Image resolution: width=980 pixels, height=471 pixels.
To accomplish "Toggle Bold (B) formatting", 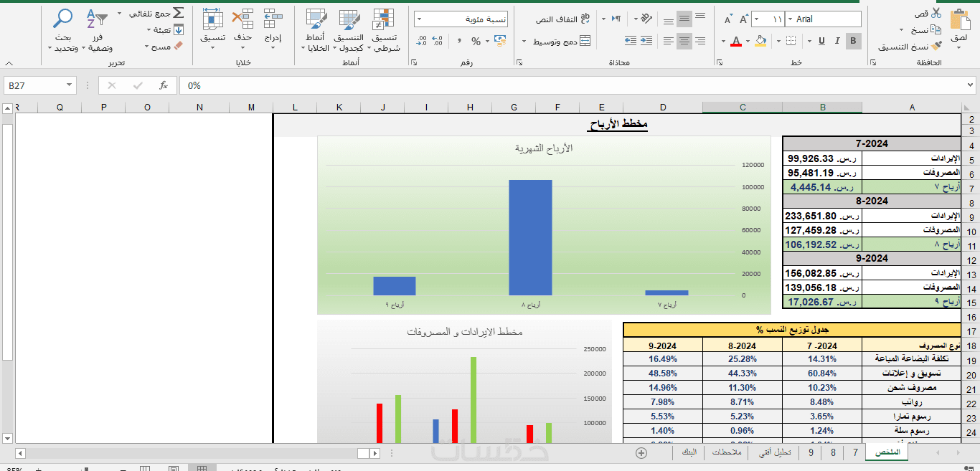I will pyautogui.click(x=853, y=41).
